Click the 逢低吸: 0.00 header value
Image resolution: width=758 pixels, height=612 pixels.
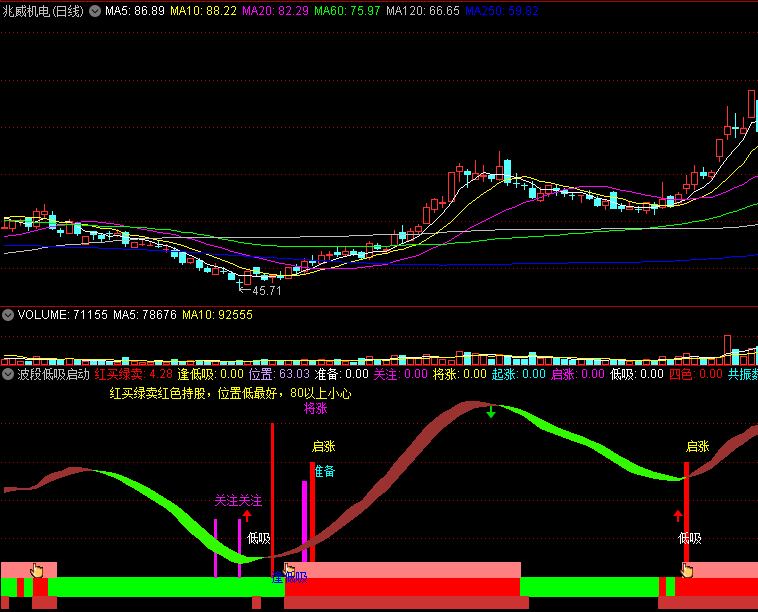click(x=211, y=374)
